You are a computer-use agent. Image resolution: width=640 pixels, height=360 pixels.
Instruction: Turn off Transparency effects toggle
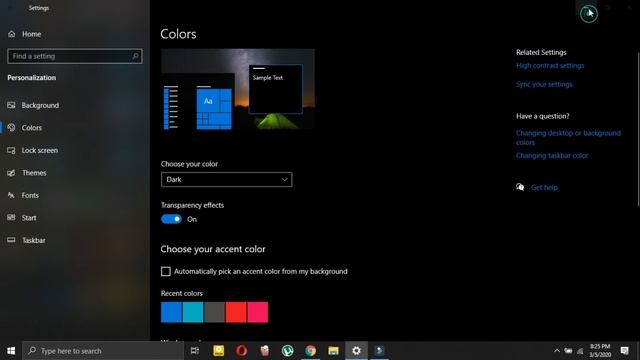(171, 219)
